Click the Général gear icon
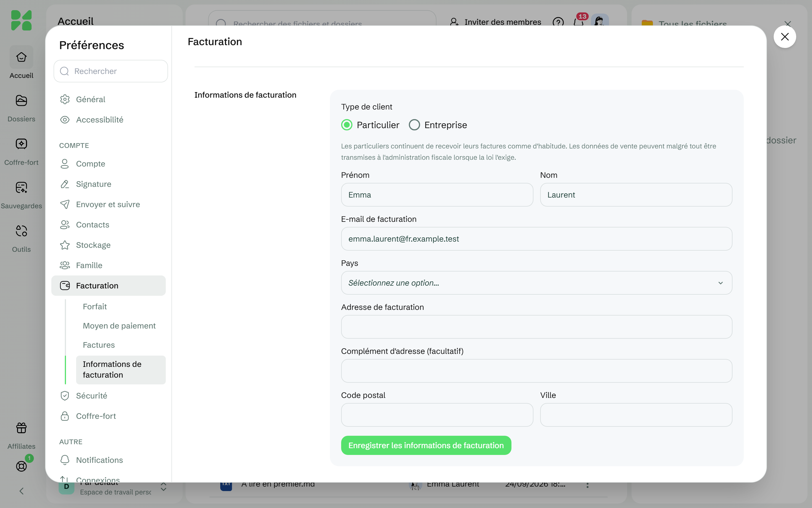The height and width of the screenshot is (508, 812). coord(65,99)
